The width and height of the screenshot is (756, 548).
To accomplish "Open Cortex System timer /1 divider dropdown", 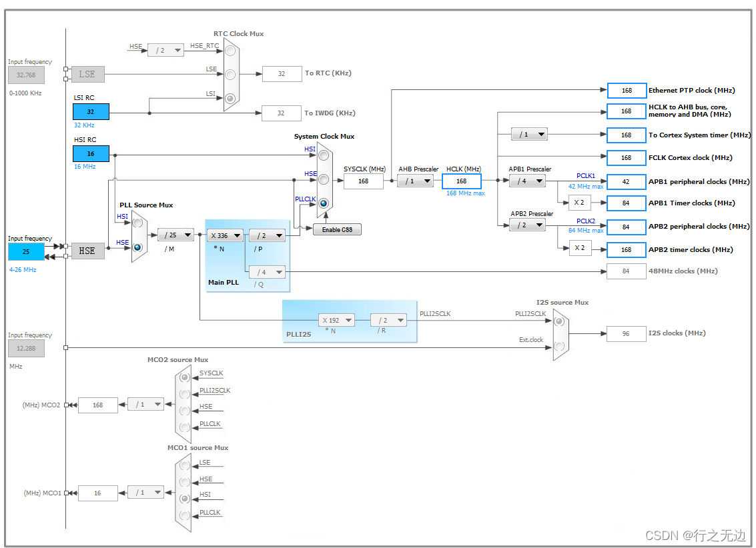I will (x=529, y=135).
